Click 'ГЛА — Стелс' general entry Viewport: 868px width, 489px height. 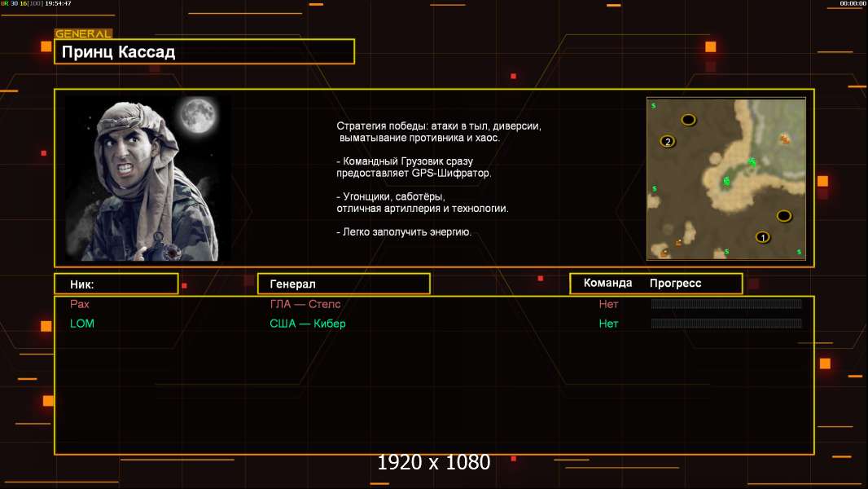tap(305, 304)
